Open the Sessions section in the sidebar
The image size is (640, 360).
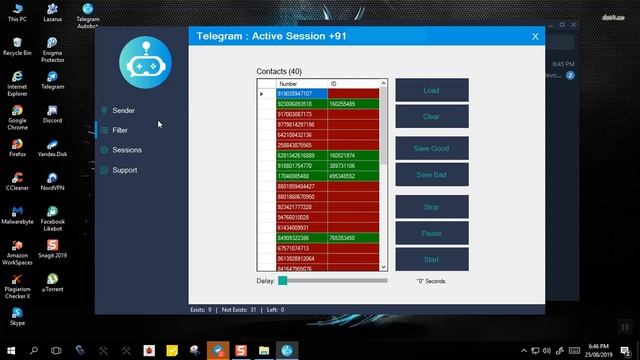point(127,150)
